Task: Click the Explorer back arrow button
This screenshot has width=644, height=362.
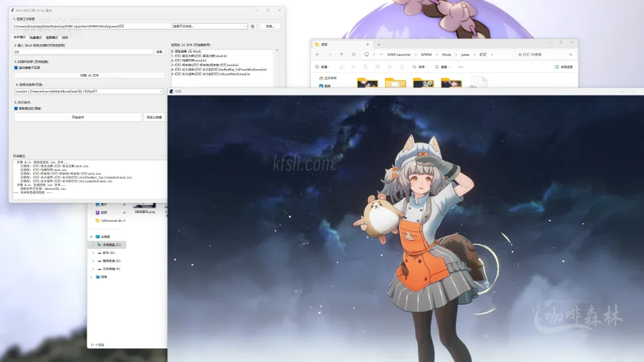Action: [318, 55]
